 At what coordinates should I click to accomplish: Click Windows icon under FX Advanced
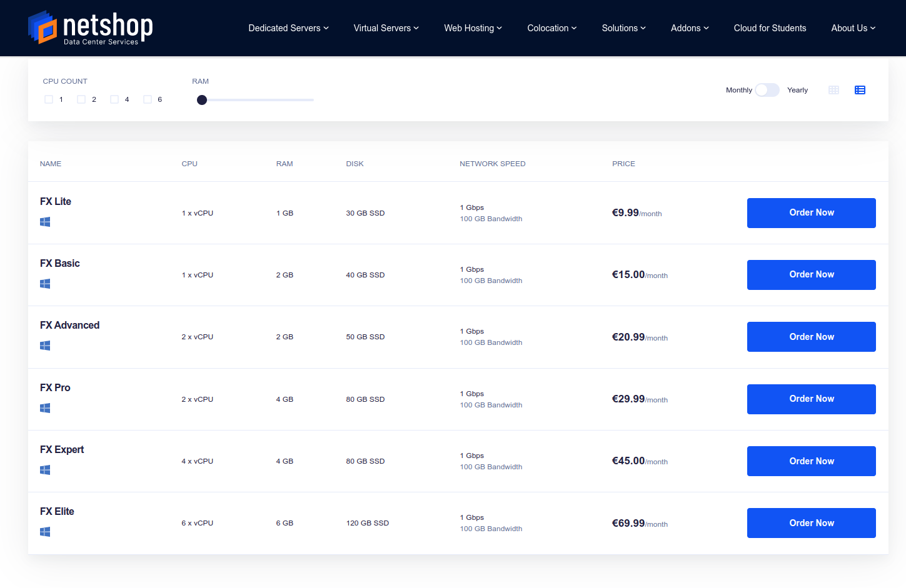[x=45, y=346]
